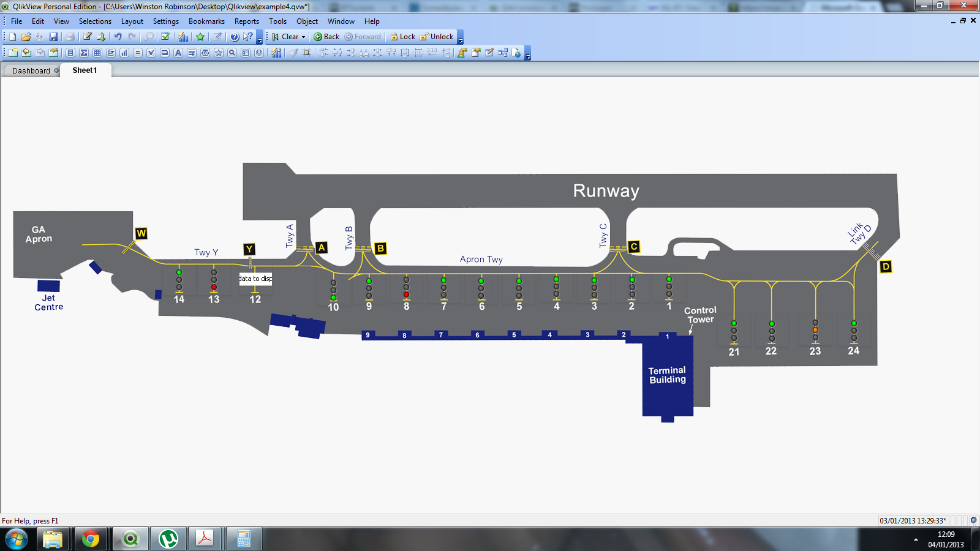Screen dimensions: 980x551
Task: Click the Add Sheet icon
Action: pyautogui.click(x=13, y=53)
